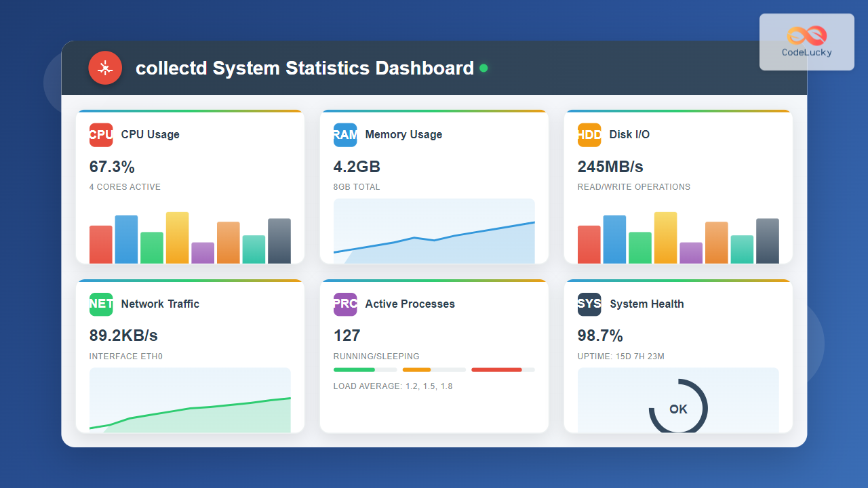Screen dimensions: 868x488
Task: Click the orange HDD badge icon
Action: click(589, 134)
